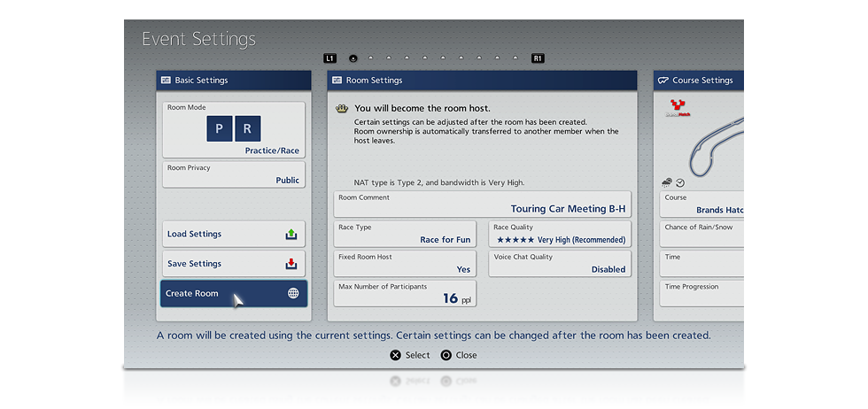Screen dimensions: 868x409
Task: Edit the Room Comment field
Action: 482,204
